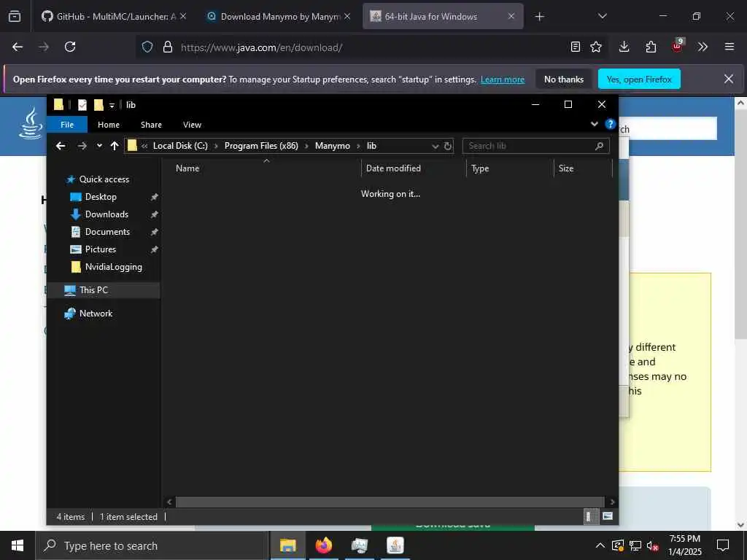Click the Firefox back arrow
Screen dimensions: 747x560
point(18,47)
